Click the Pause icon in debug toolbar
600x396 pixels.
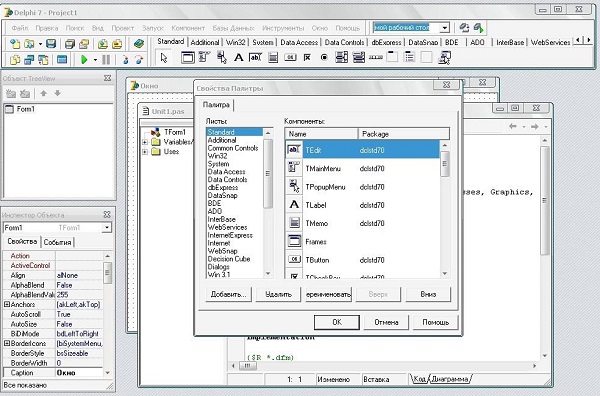pyautogui.click(x=106, y=59)
